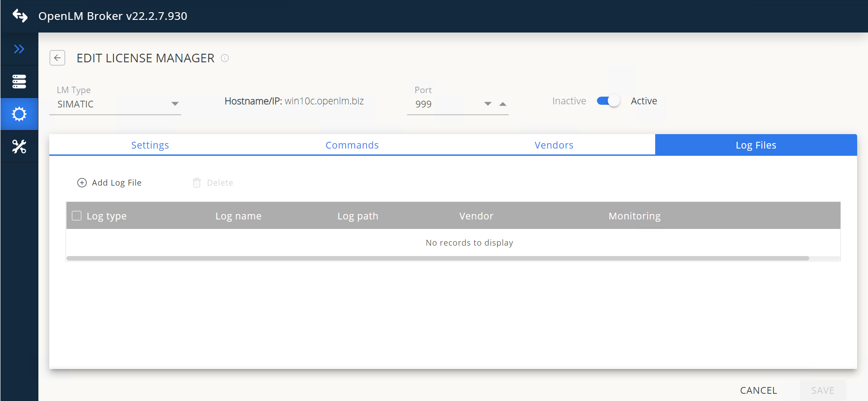
Task: Click the Port number input field
Action: tap(445, 104)
